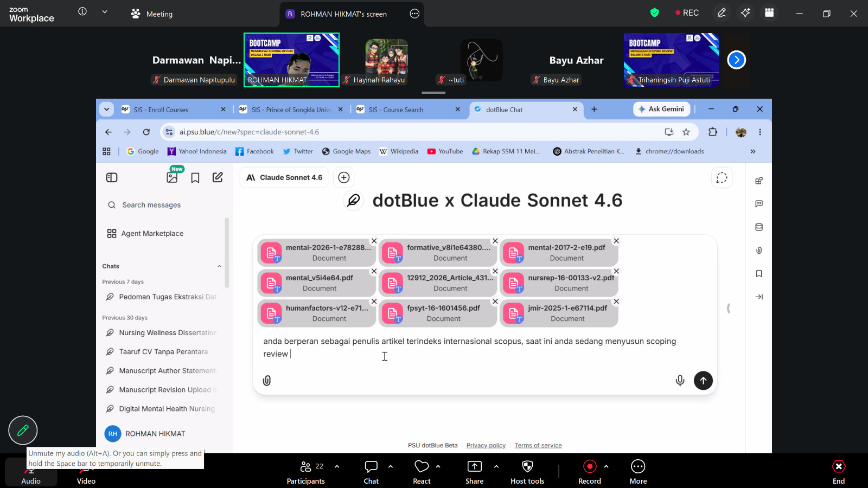Viewport: 868px width, 488px height.
Task: Open the bookmark icon in the right panel
Action: pyautogui.click(x=759, y=274)
